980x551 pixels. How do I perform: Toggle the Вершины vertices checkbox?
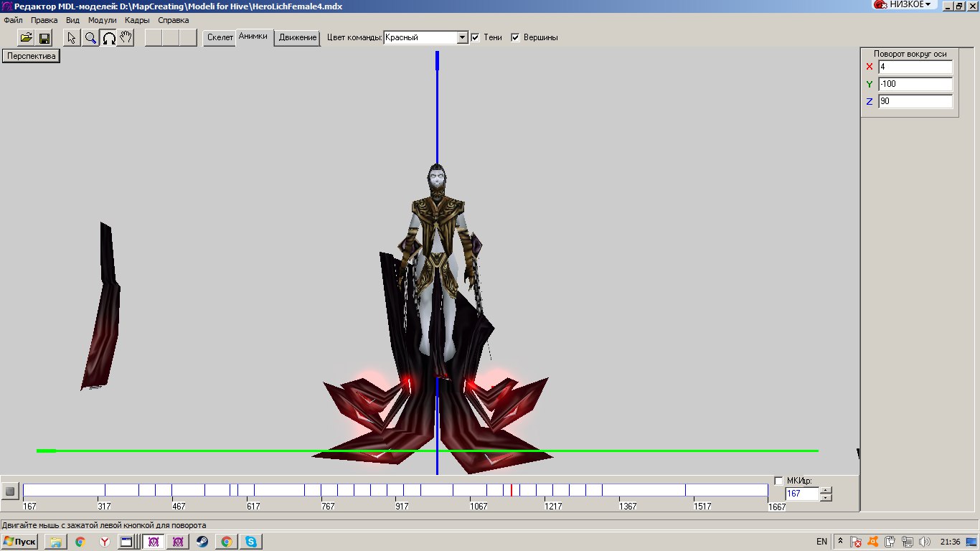click(x=515, y=37)
